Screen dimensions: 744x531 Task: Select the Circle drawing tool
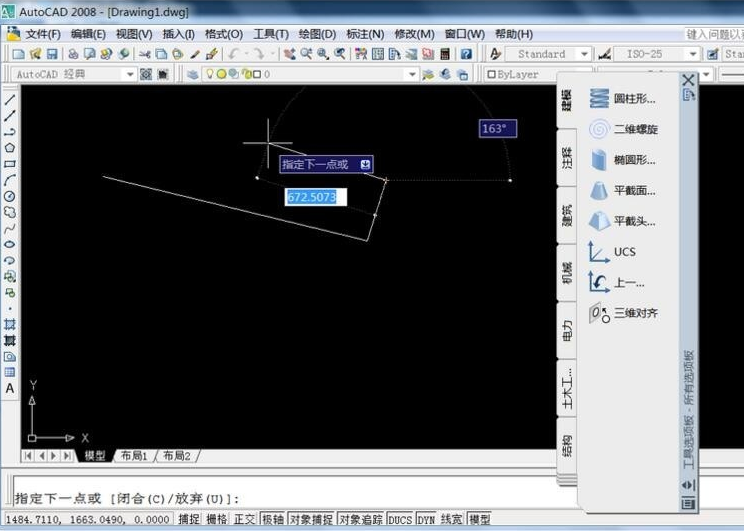pyautogui.click(x=10, y=196)
